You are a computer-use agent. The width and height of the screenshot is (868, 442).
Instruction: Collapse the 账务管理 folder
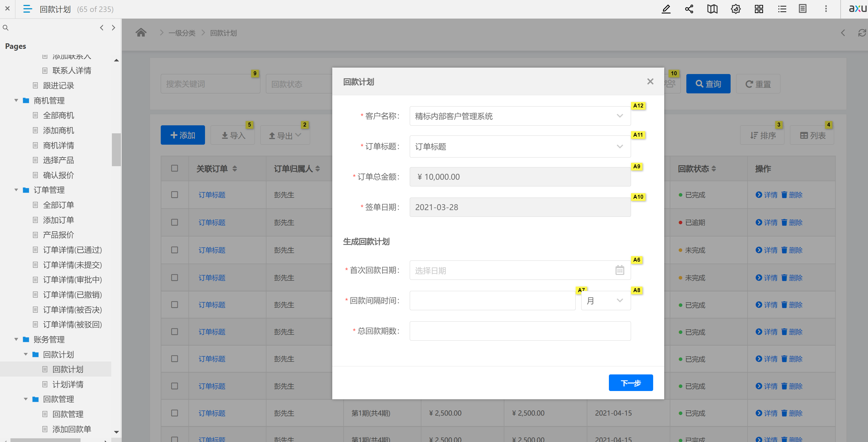pyautogui.click(x=16, y=339)
